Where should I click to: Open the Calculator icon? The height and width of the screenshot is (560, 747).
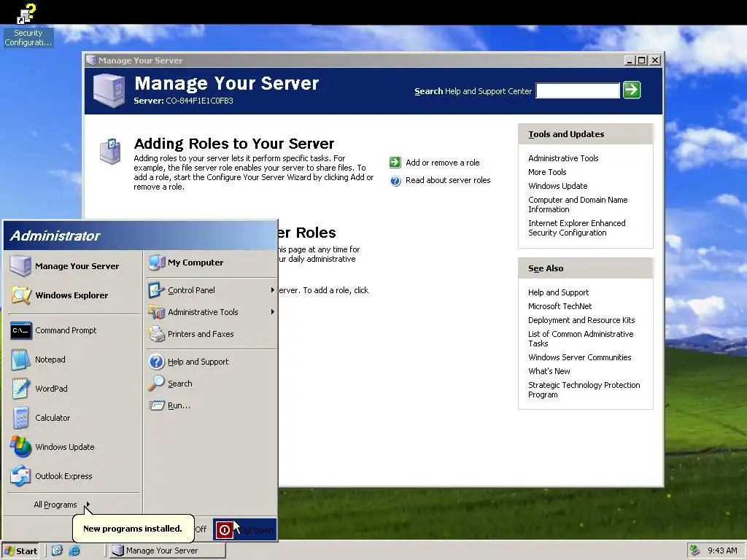(x=20, y=418)
